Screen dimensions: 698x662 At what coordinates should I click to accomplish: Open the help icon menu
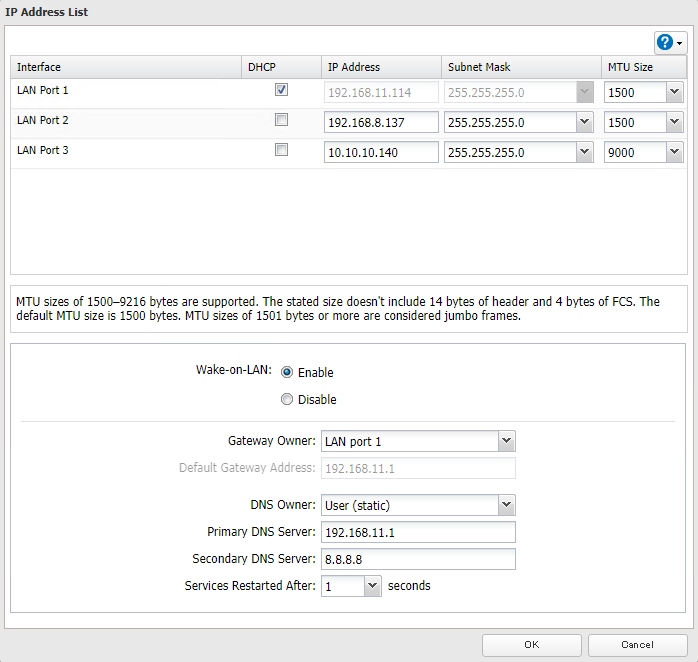coord(670,42)
